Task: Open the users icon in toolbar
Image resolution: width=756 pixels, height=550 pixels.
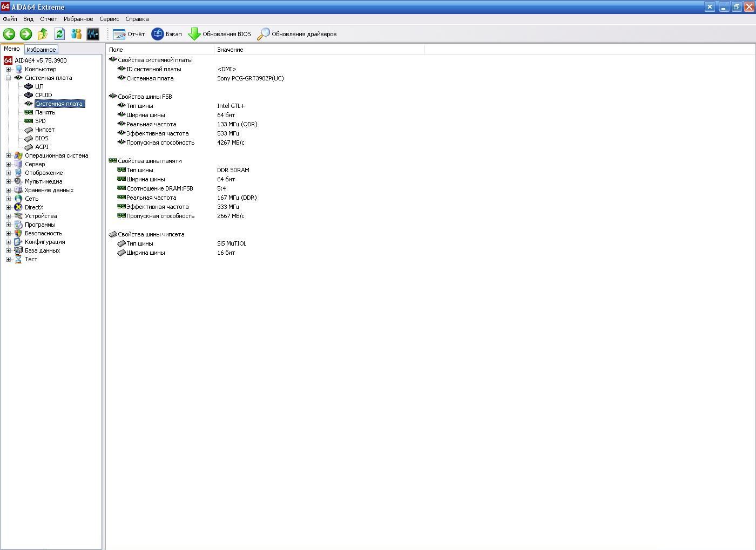Action: click(x=76, y=34)
